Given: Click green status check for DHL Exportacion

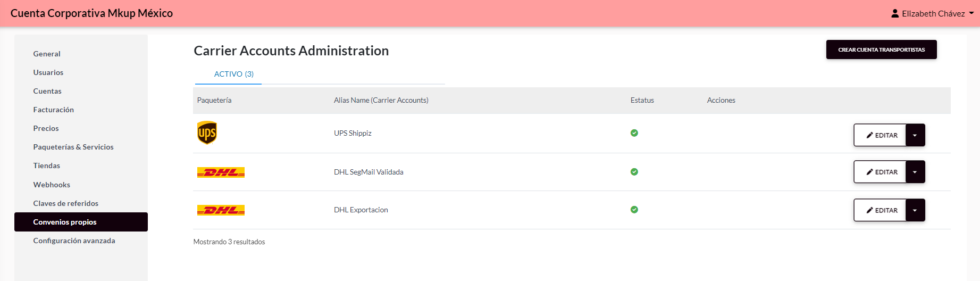Looking at the screenshot, I should coord(634,210).
